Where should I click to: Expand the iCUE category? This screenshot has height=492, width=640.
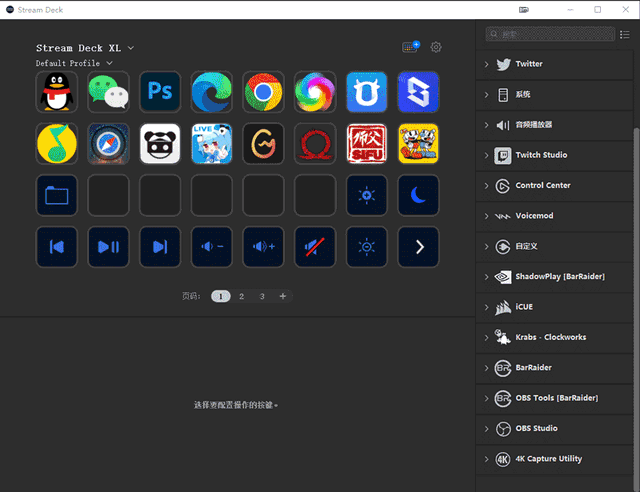tap(554, 307)
